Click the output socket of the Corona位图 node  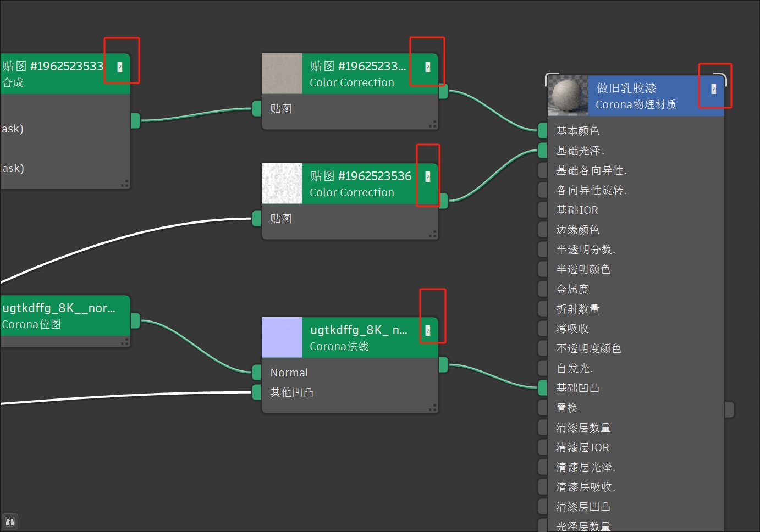click(x=135, y=321)
